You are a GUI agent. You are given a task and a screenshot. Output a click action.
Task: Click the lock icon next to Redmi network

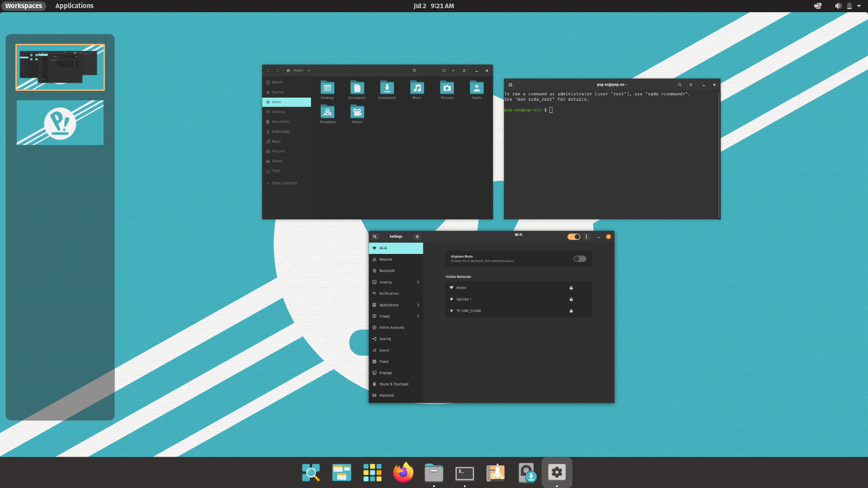pyautogui.click(x=571, y=287)
